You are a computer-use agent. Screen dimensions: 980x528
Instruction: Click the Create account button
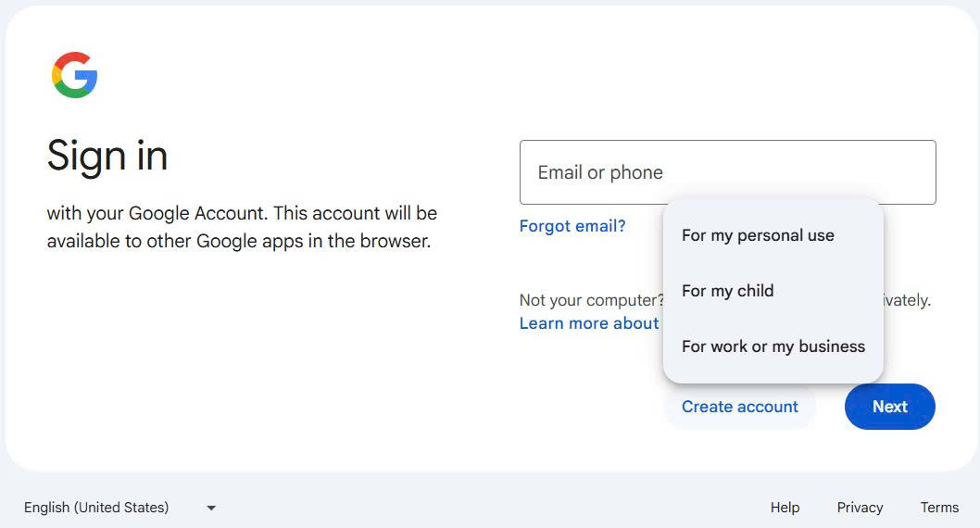(x=739, y=407)
